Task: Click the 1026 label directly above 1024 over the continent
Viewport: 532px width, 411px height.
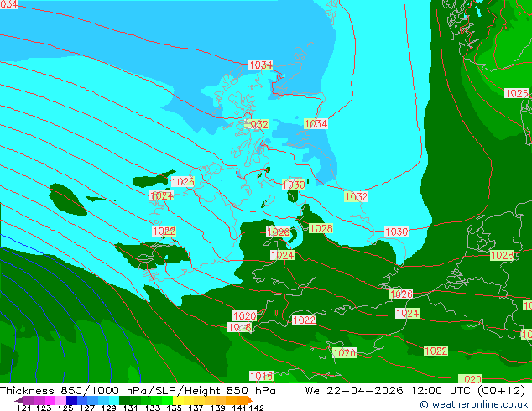Action: (x=401, y=294)
